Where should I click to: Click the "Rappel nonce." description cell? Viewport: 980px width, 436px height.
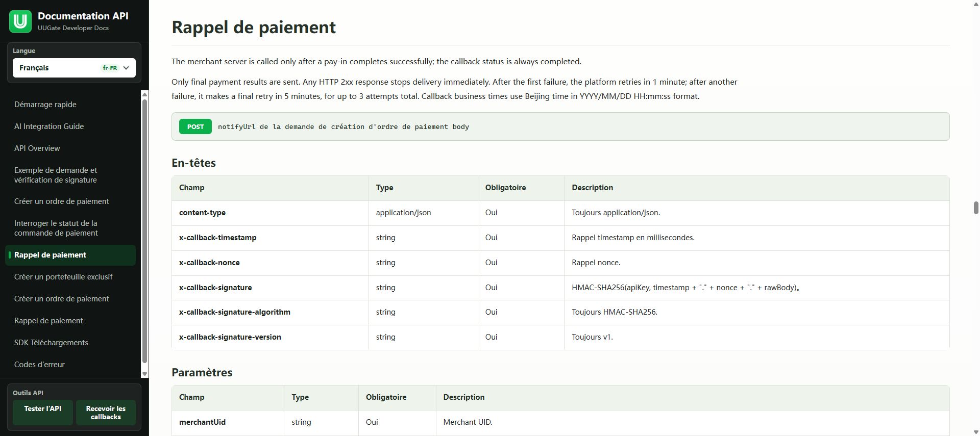point(756,263)
